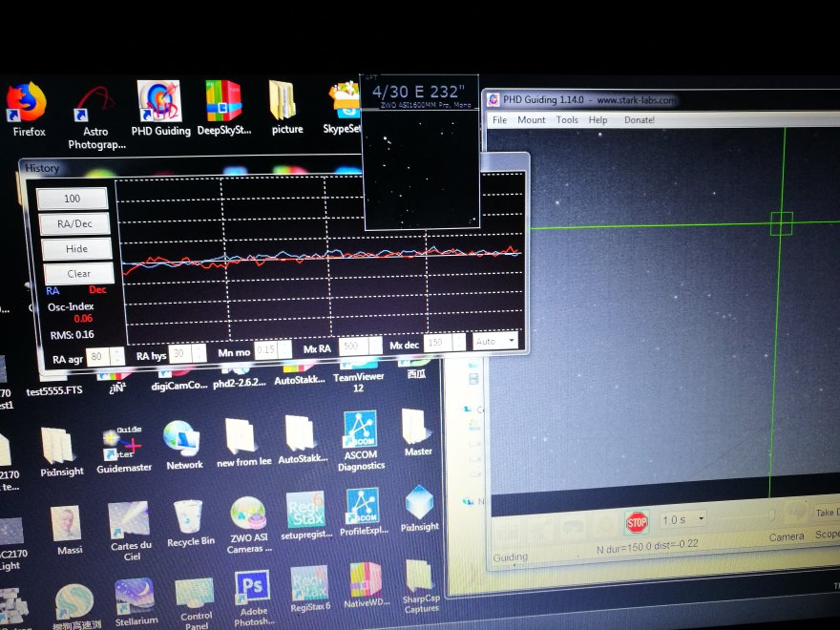Stop guiding with the red STOP button
The image size is (840, 630).
(x=637, y=522)
